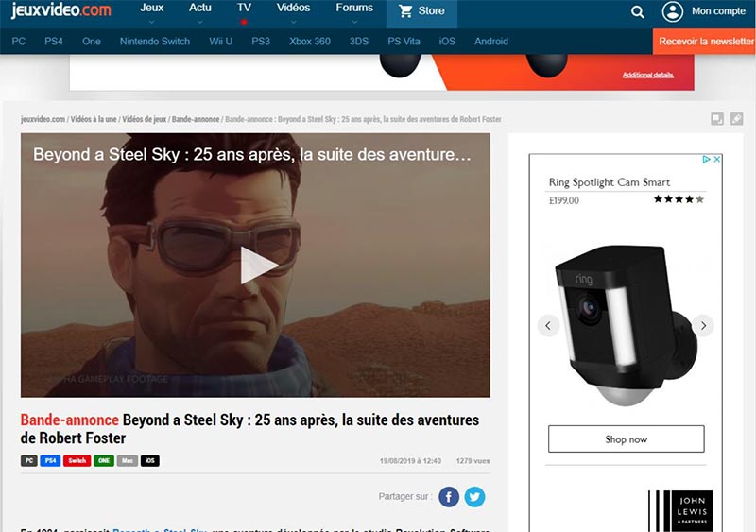Click the expand icon next to pop-out icon
This screenshot has width=756, height=532.
click(x=737, y=119)
